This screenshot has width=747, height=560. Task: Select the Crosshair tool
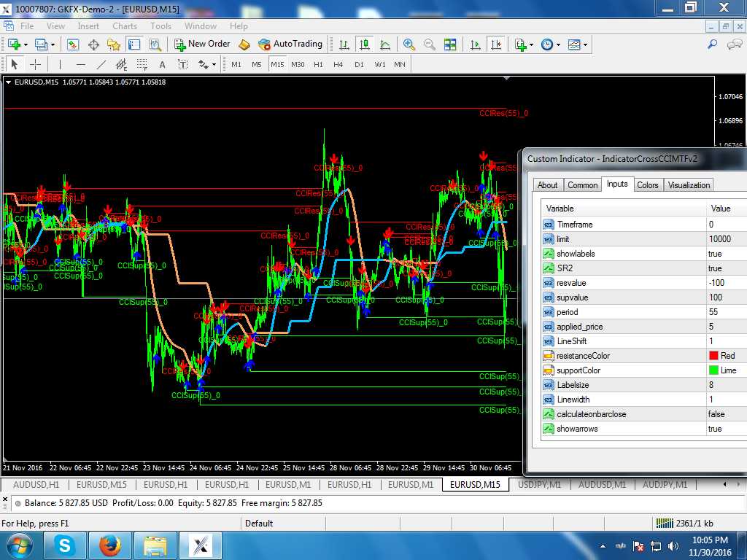point(35,64)
